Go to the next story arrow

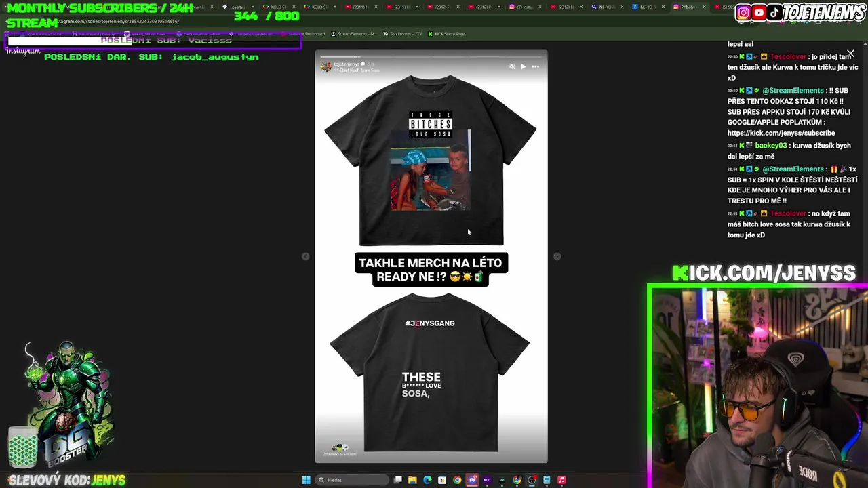click(x=557, y=256)
